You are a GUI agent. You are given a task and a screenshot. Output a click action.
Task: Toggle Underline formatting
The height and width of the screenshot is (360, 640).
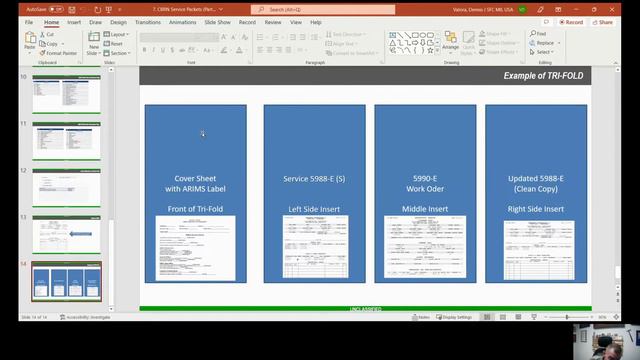tap(163, 50)
